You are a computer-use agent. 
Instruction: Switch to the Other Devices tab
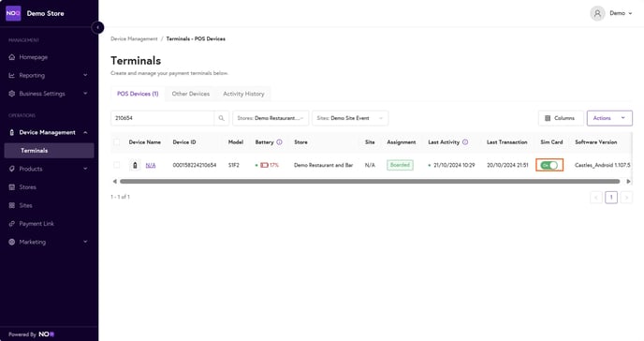click(191, 94)
